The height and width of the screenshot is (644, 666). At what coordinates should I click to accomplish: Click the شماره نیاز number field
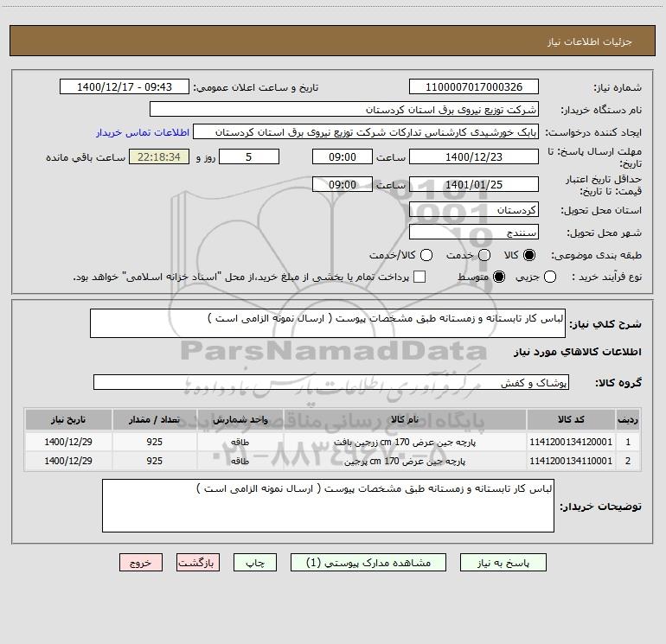pos(474,87)
